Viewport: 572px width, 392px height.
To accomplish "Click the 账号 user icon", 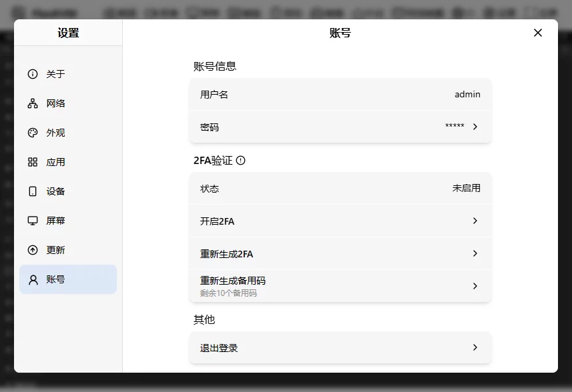I will pos(33,279).
